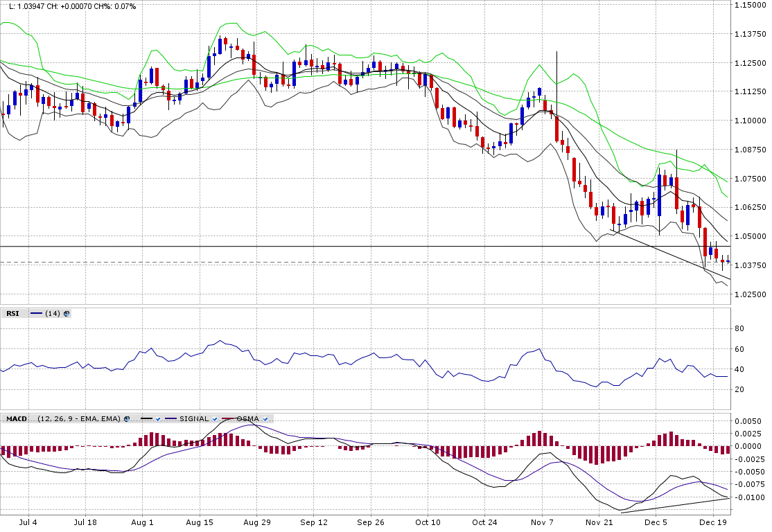This screenshot has width=772, height=532.
Task: Click the 1.05000 price axis label
Action: coord(750,236)
